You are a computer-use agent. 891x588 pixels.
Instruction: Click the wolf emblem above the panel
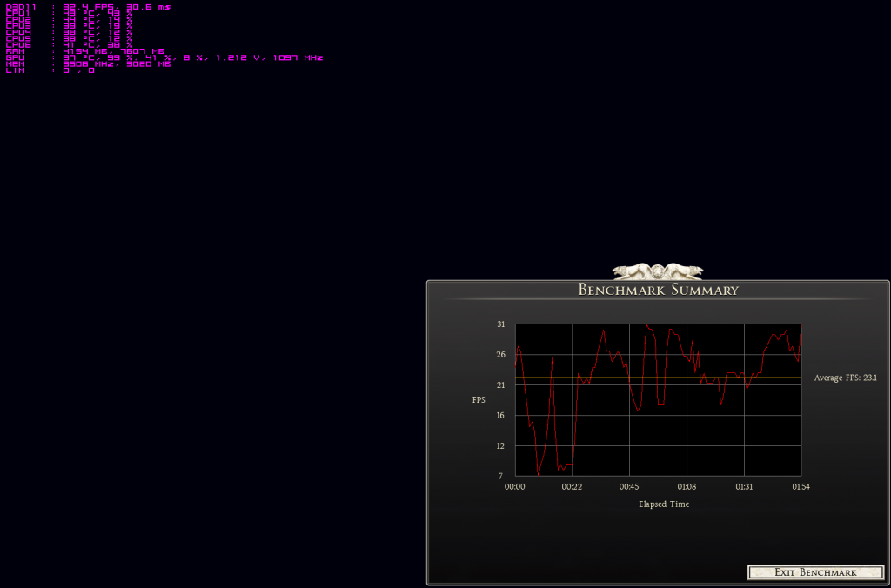point(659,271)
